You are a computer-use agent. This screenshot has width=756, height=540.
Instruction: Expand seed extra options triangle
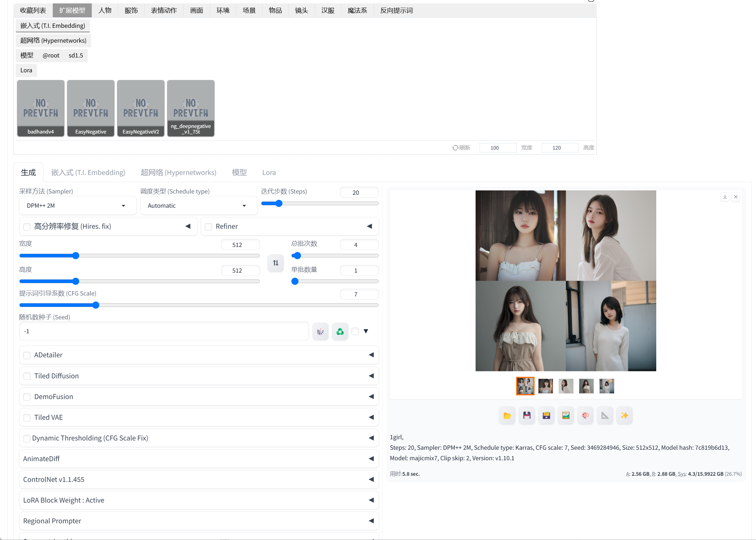coord(366,331)
